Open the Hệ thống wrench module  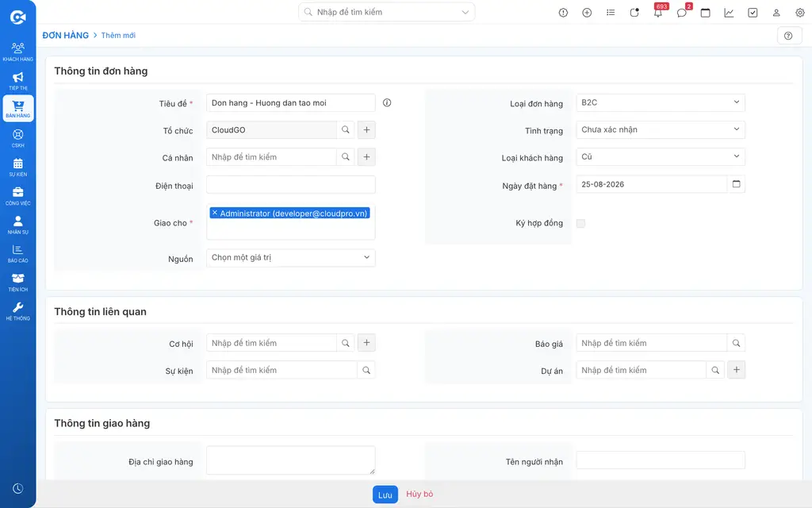click(18, 311)
